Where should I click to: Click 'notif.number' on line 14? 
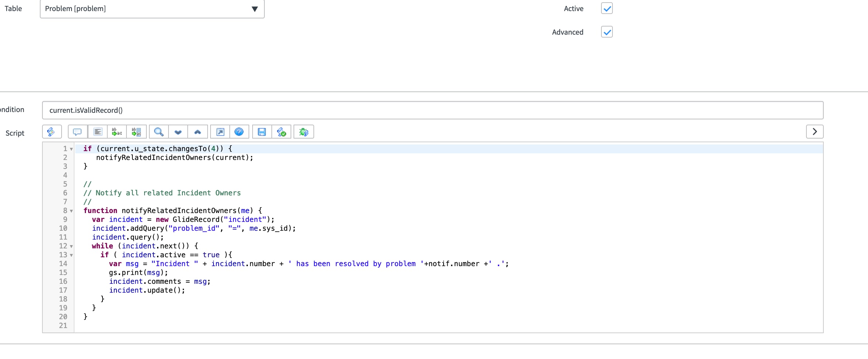click(454, 264)
